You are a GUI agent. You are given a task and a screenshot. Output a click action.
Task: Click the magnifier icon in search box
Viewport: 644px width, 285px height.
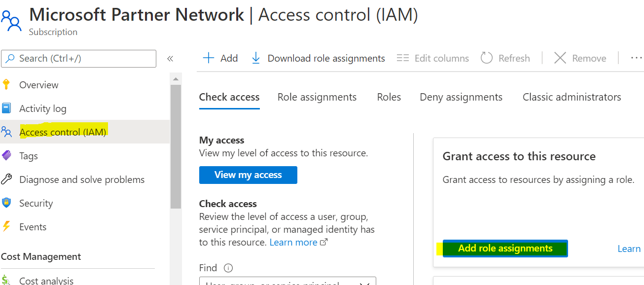[11, 58]
